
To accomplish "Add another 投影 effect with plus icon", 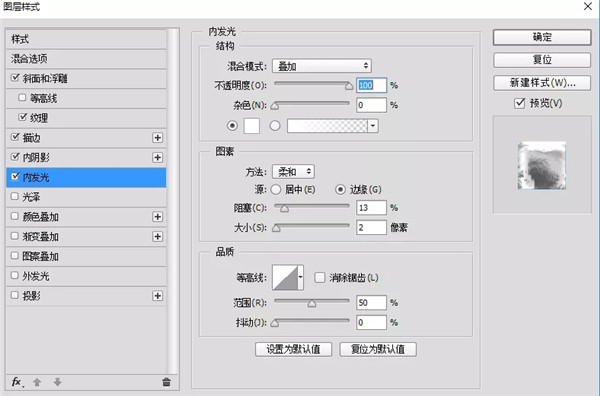I will point(157,296).
